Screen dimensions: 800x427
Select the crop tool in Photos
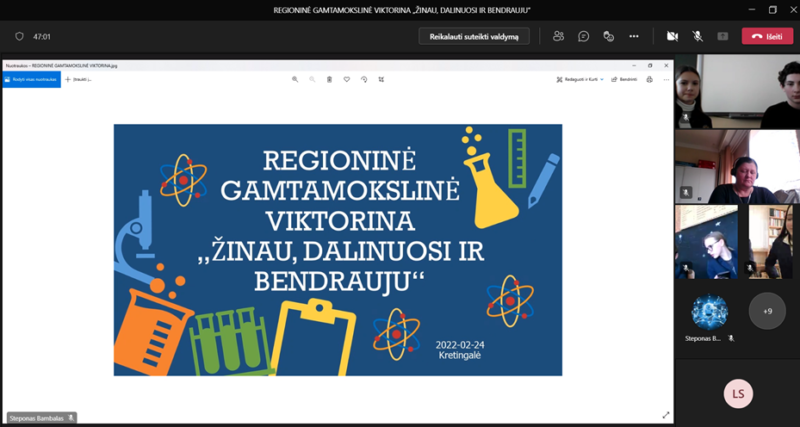tap(381, 80)
